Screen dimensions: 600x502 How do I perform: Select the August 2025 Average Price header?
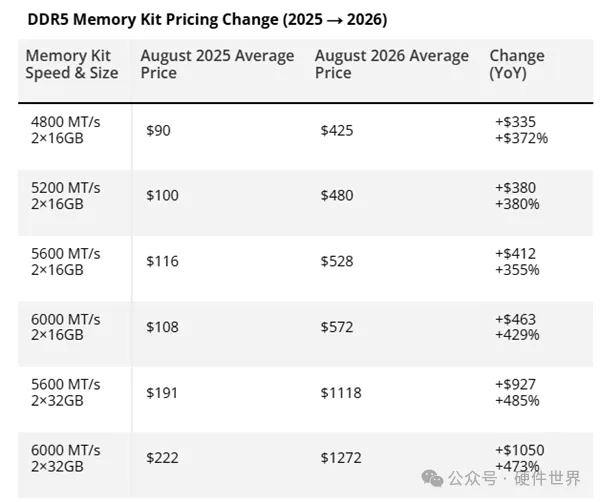click(217, 64)
